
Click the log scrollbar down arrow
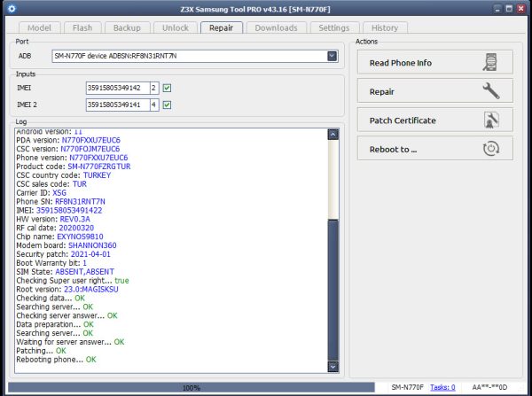[333, 367]
